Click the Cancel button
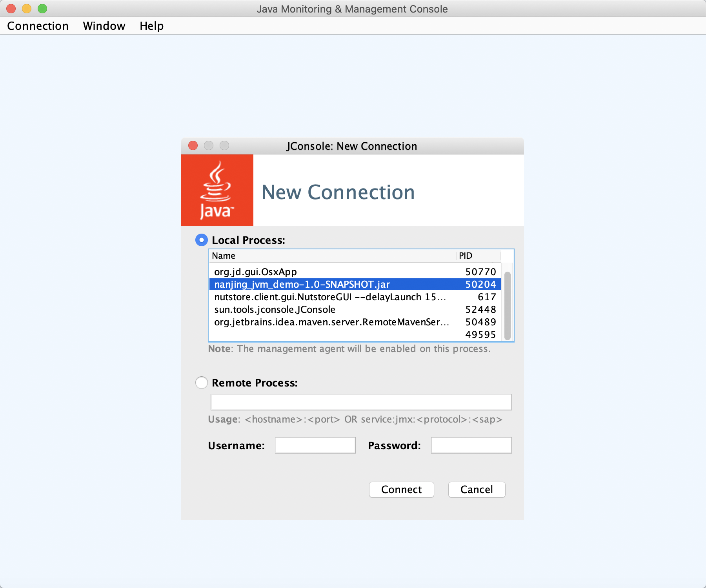Image resolution: width=706 pixels, height=588 pixels. tap(477, 490)
